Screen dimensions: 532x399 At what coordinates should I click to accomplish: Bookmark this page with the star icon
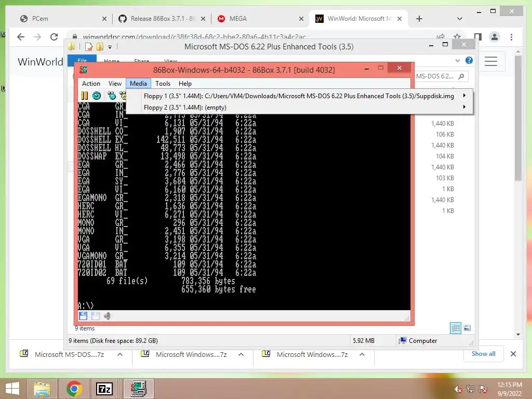(x=457, y=36)
